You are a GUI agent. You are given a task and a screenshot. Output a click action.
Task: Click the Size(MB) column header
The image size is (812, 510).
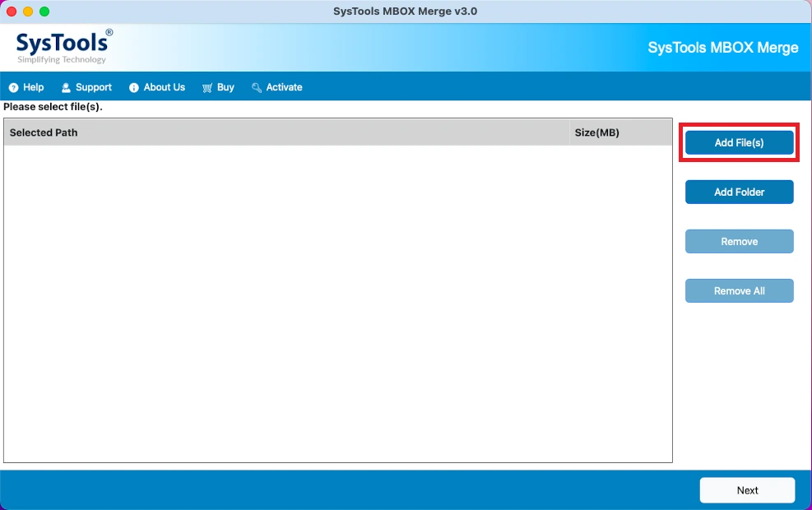tap(620, 132)
